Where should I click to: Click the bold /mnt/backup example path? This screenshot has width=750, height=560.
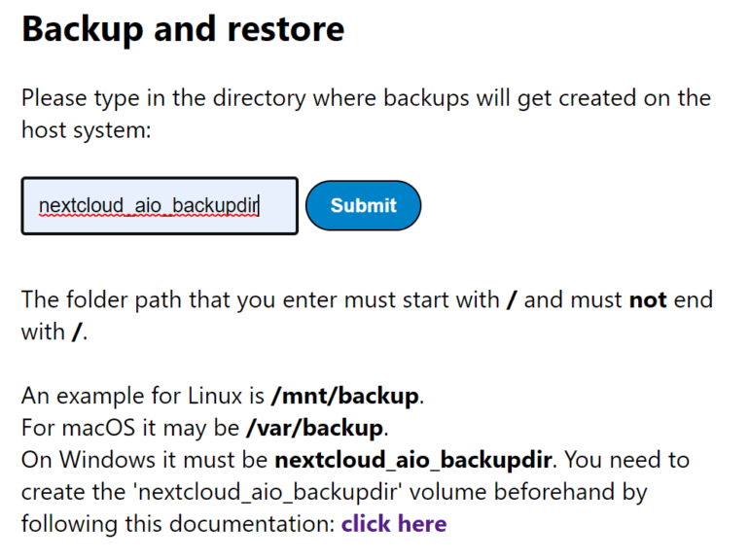click(x=345, y=396)
